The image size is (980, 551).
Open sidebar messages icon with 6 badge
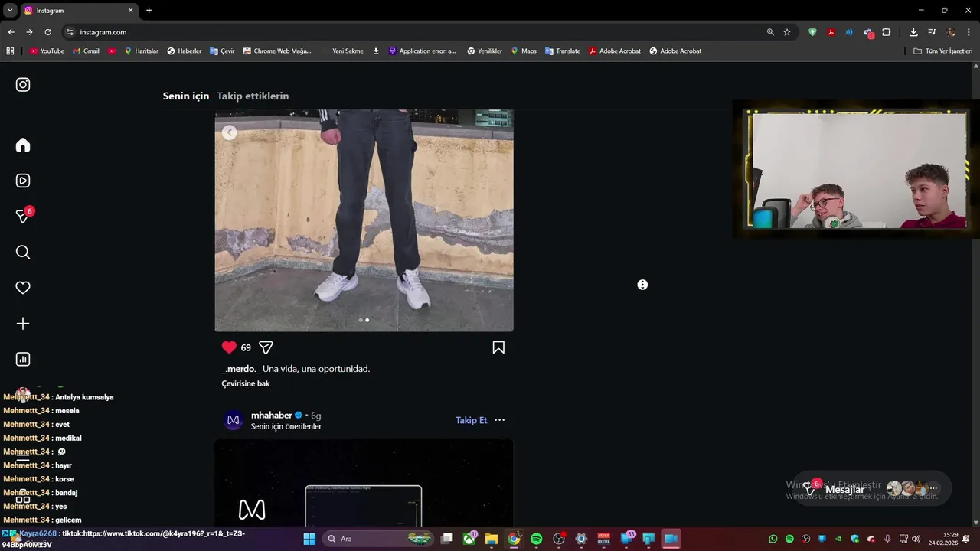[x=24, y=216]
